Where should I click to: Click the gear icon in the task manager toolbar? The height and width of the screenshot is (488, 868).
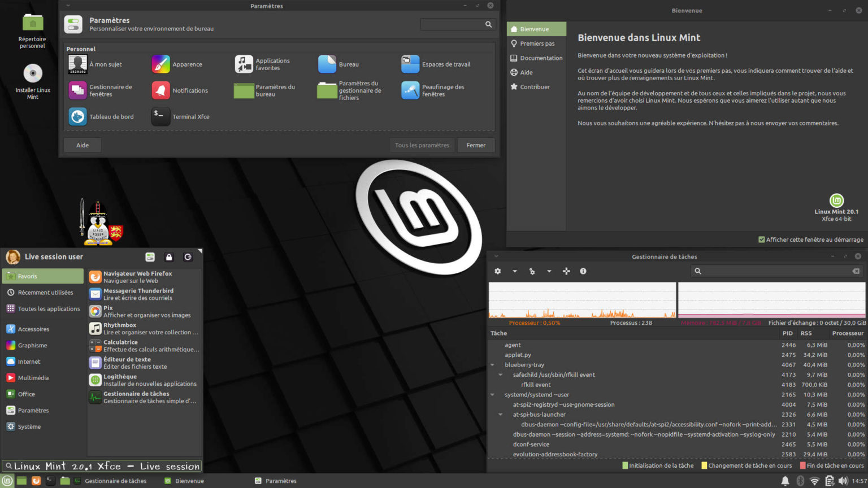click(x=497, y=271)
